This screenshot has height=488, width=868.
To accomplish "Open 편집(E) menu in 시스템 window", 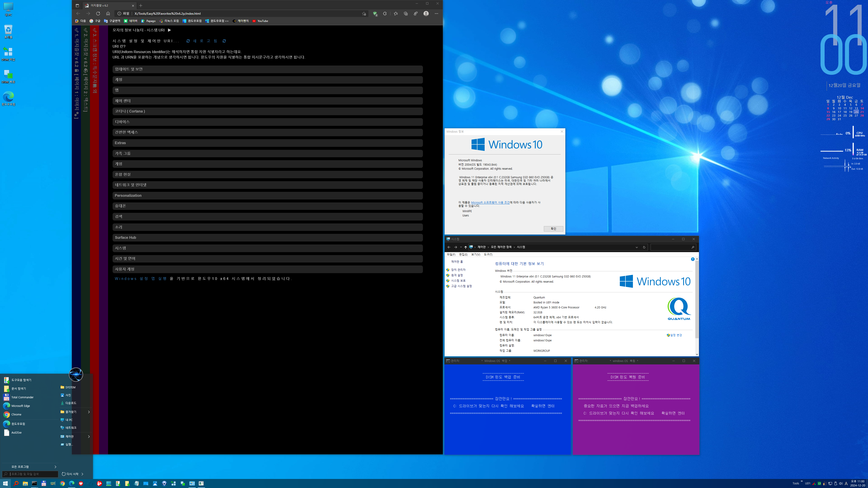I will (x=463, y=255).
